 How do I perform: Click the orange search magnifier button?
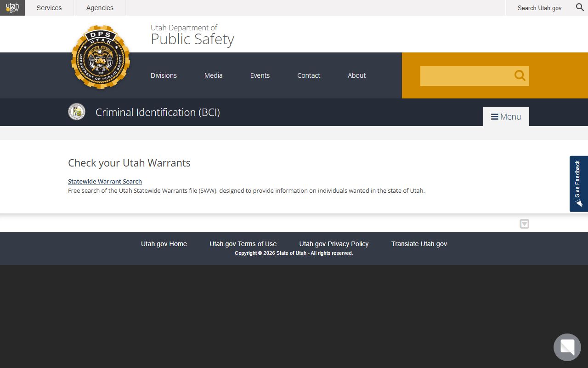point(520,75)
